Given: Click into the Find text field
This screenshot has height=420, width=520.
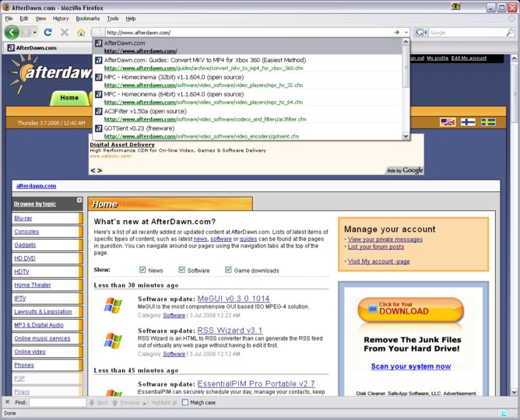Looking at the screenshot, I should pyautogui.click(x=57, y=402).
